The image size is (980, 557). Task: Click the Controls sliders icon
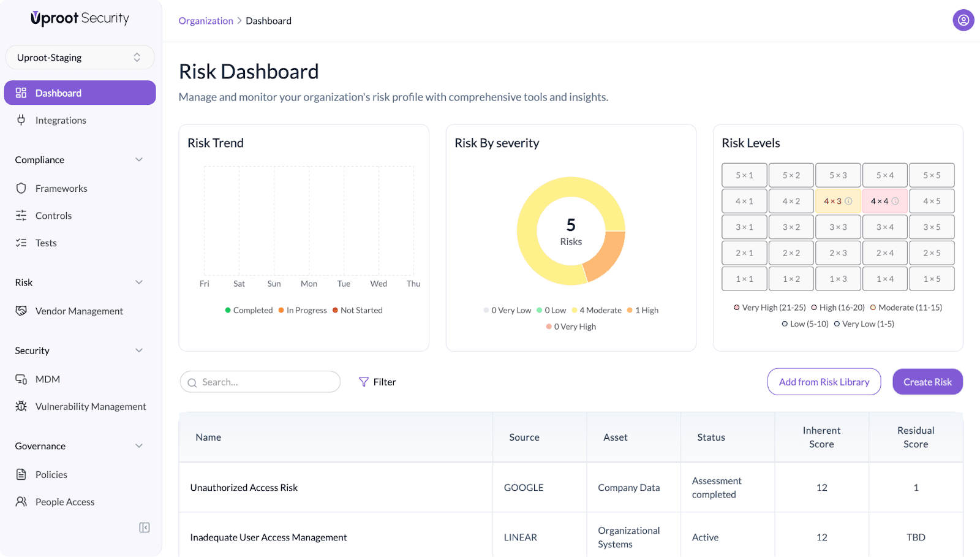tap(21, 216)
